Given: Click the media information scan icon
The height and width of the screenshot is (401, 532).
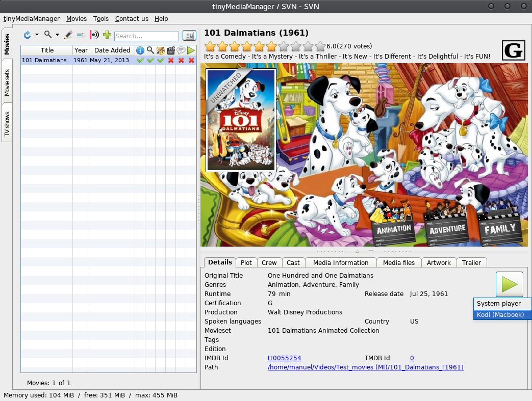Looking at the screenshot, I should [94, 35].
